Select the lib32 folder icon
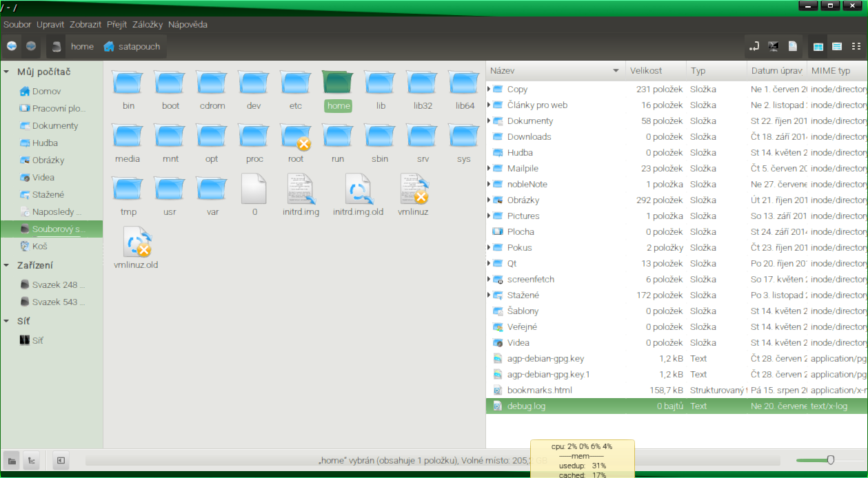The width and height of the screenshot is (868, 478). pyautogui.click(x=423, y=83)
